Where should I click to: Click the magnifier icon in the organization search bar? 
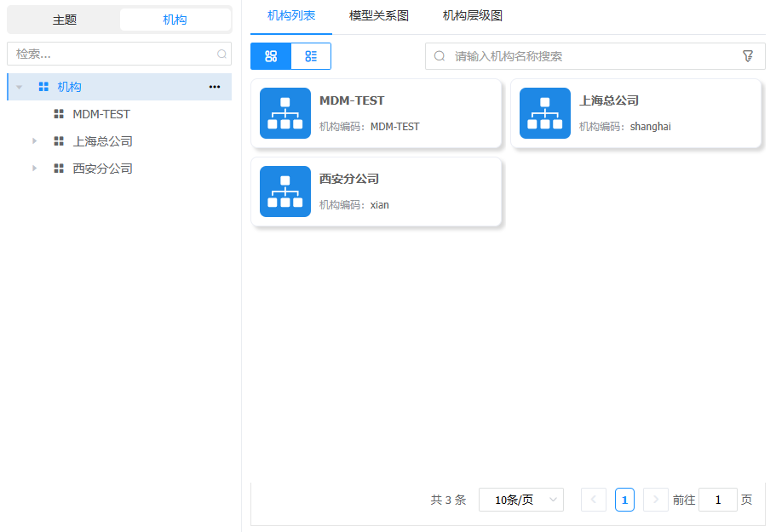[440, 56]
